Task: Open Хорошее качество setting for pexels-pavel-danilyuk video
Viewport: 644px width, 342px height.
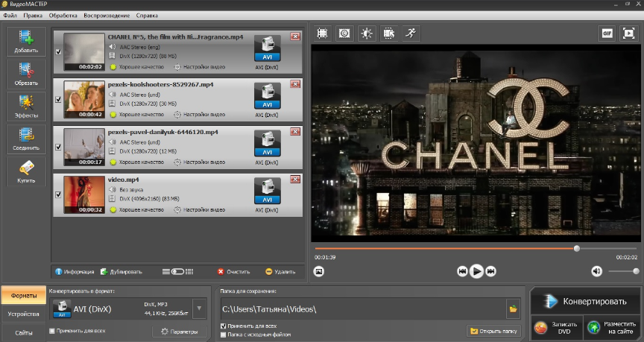Action: (137, 162)
